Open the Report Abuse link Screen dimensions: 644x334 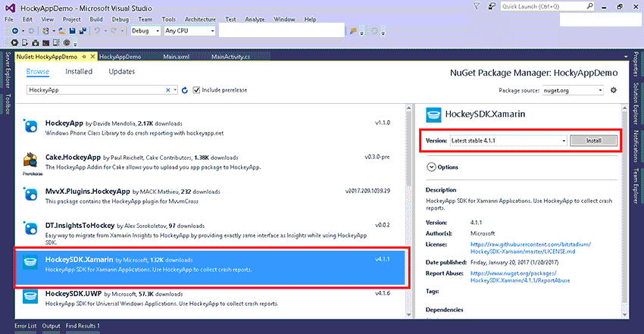[x=520, y=276]
